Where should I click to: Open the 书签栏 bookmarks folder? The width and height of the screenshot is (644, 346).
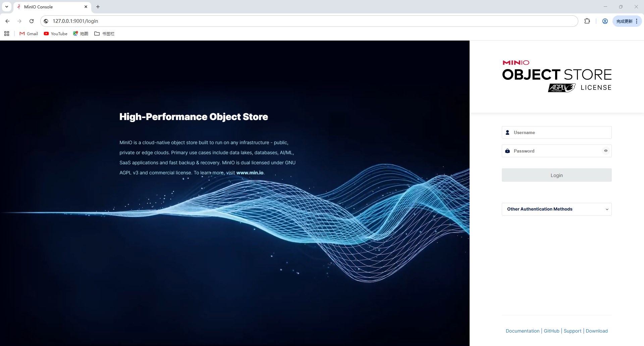[104, 34]
